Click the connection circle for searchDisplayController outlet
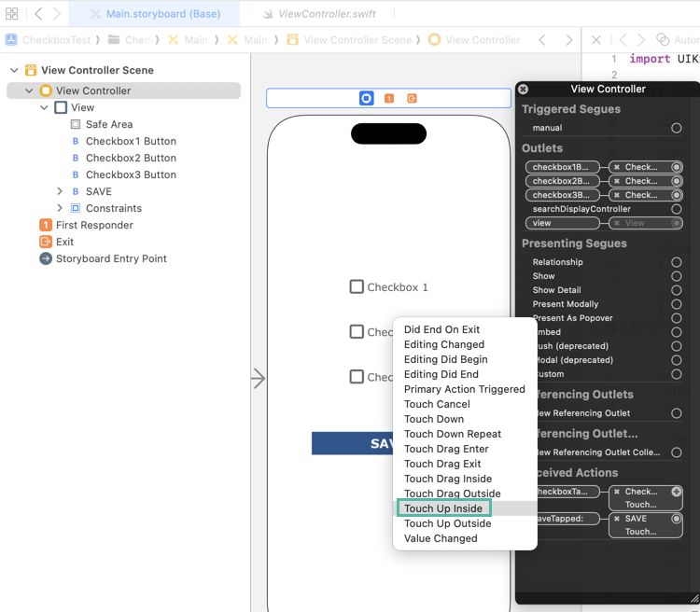Viewport: 700px width, 612px height. point(677,209)
